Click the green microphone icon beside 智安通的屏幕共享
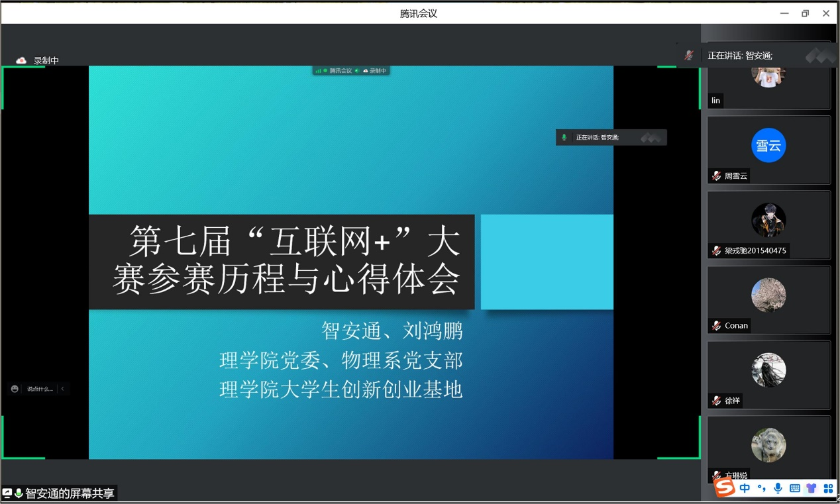 (19, 493)
